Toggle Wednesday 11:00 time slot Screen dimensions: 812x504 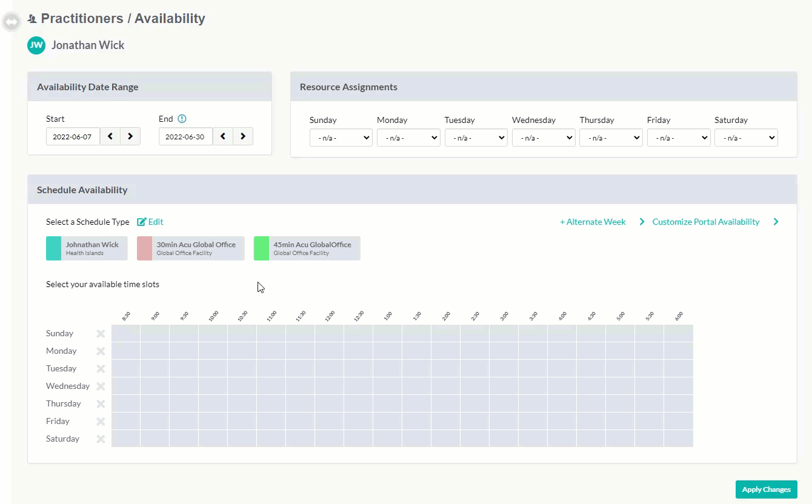click(271, 386)
